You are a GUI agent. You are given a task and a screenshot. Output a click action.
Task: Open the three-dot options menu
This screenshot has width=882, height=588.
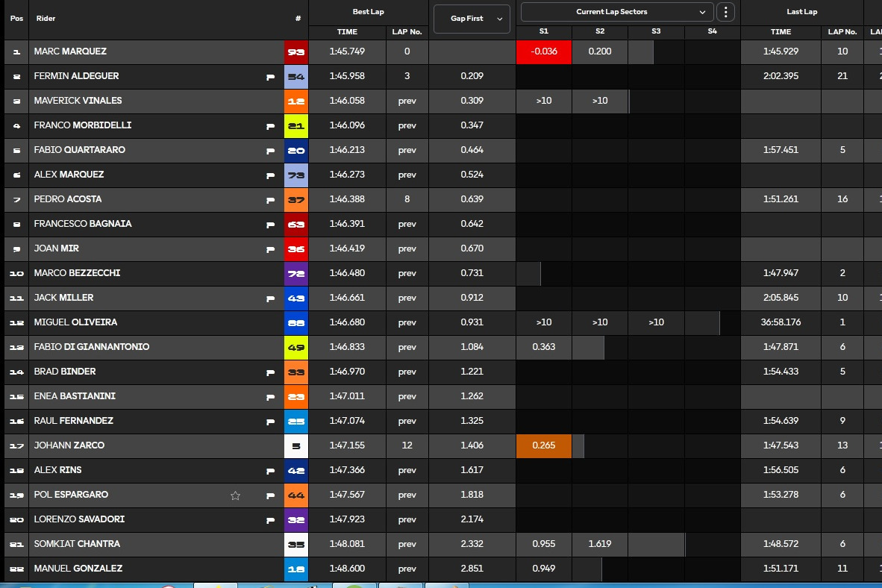pos(725,12)
